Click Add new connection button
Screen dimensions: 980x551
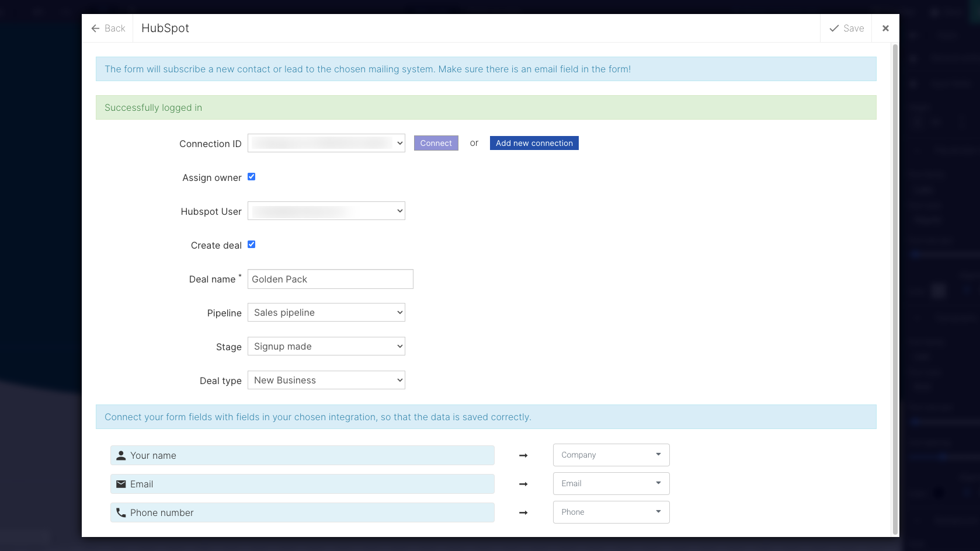point(534,144)
